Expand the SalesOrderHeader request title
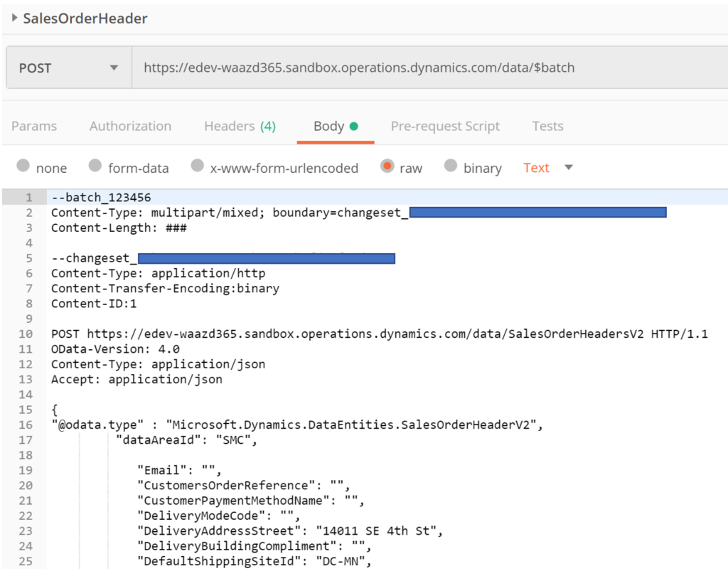The image size is (728, 581). [15, 18]
